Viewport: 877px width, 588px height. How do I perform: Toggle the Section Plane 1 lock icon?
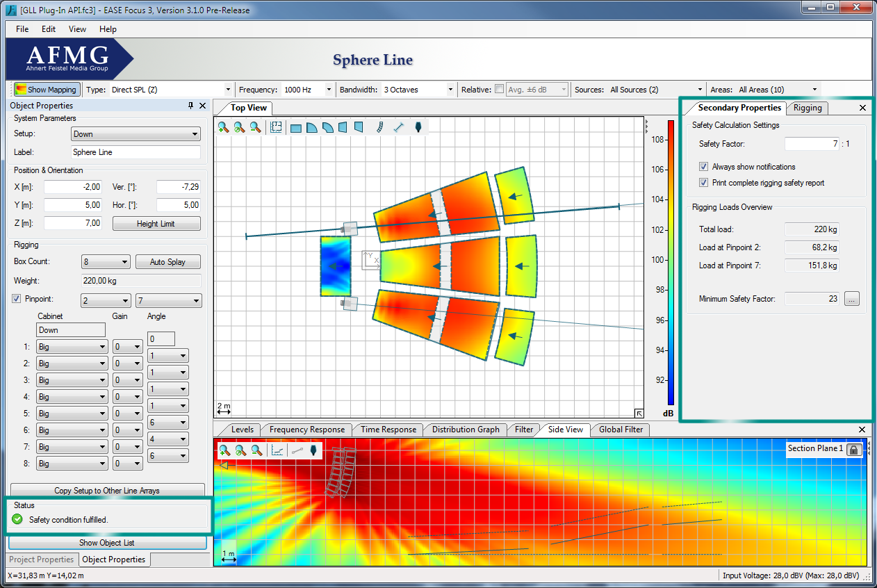(x=854, y=449)
